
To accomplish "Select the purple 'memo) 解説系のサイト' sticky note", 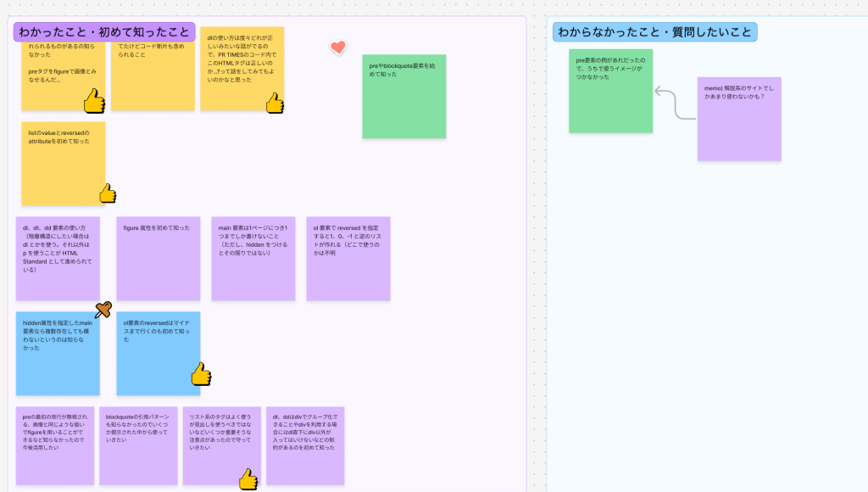I will pyautogui.click(x=738, y=119).
